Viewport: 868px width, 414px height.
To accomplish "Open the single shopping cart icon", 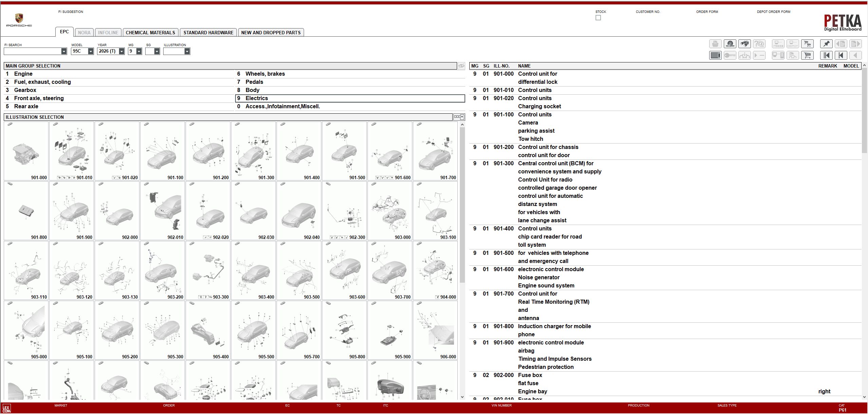I will (808, 55).
